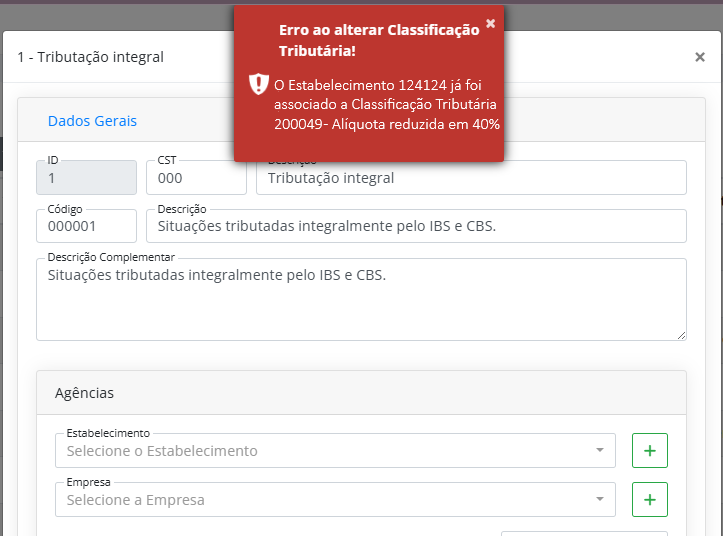Dismiss the red error notification
Viewport: 723px width, 538px height.
[491, 23]
